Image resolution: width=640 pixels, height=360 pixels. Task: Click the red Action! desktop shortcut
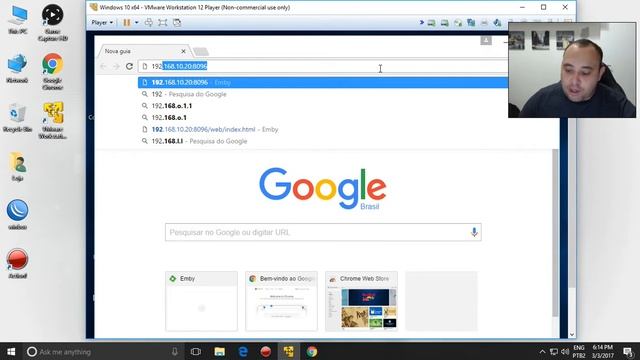17,264
